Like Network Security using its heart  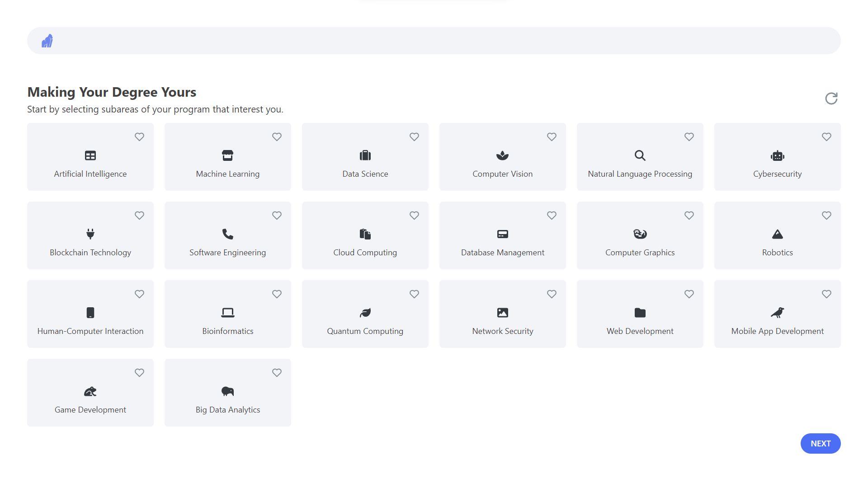(552, 294)
